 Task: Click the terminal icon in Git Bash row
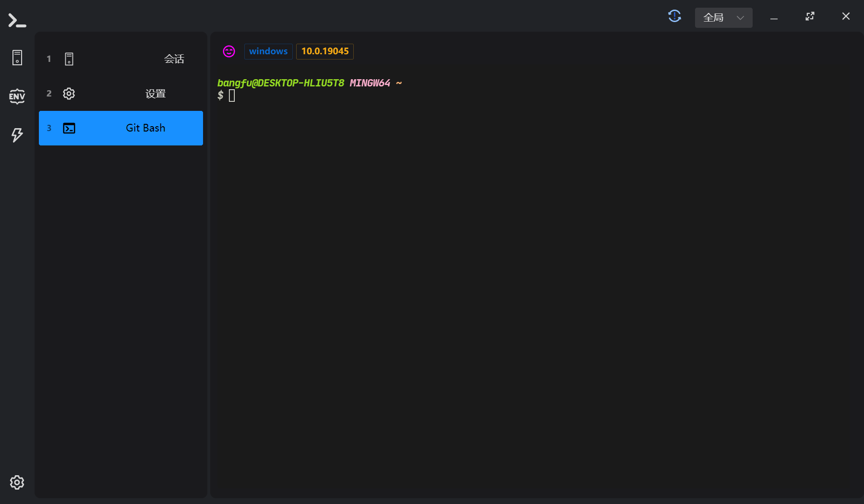click(x=69, y=128)
